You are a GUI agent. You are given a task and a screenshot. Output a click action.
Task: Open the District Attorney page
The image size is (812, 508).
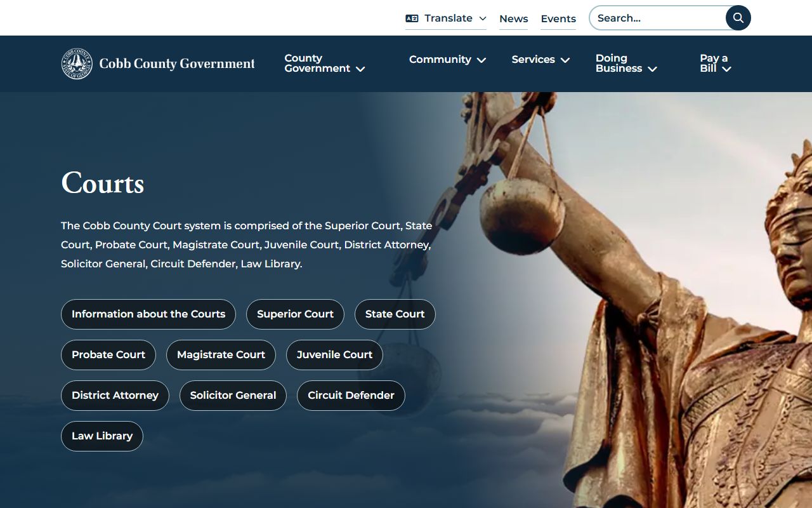tap(115, 396)
